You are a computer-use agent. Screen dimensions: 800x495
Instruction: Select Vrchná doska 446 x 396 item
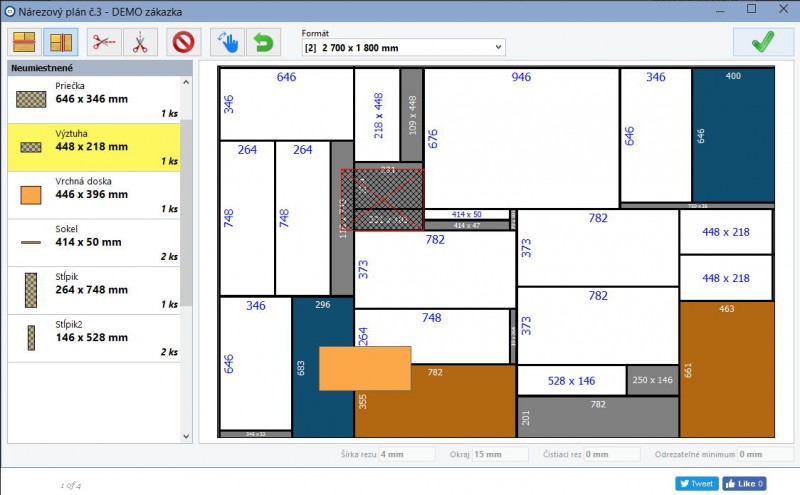click(x=94, y=195)
